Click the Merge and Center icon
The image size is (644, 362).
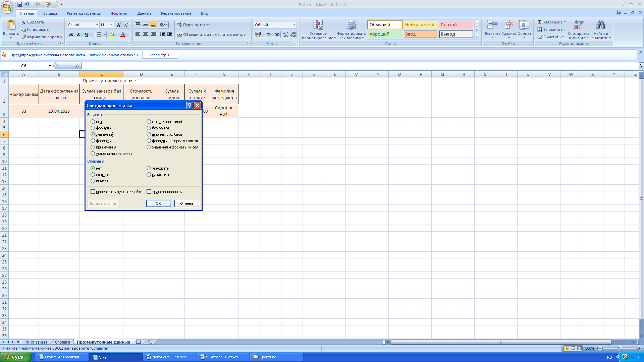click(179, 35)
